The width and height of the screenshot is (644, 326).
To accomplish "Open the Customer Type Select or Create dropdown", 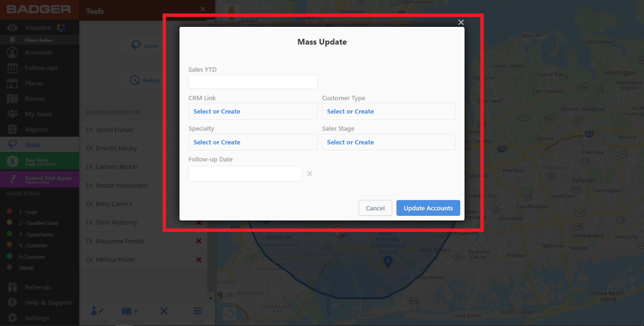I will tap(388, 111).
